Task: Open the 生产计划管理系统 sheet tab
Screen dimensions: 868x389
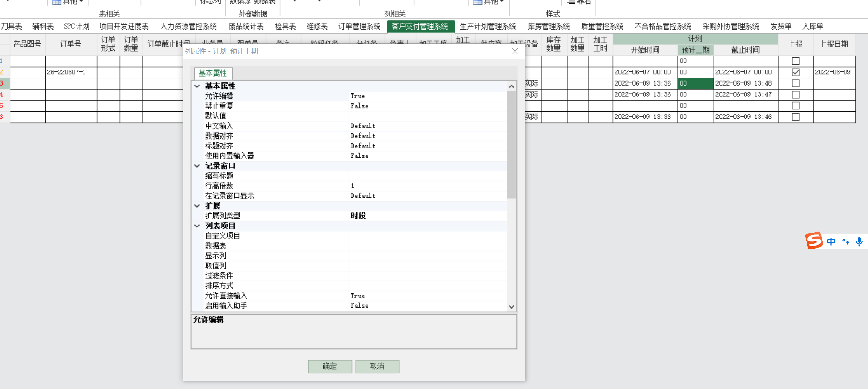Action: pyautogui.click(x=488, y=26)
